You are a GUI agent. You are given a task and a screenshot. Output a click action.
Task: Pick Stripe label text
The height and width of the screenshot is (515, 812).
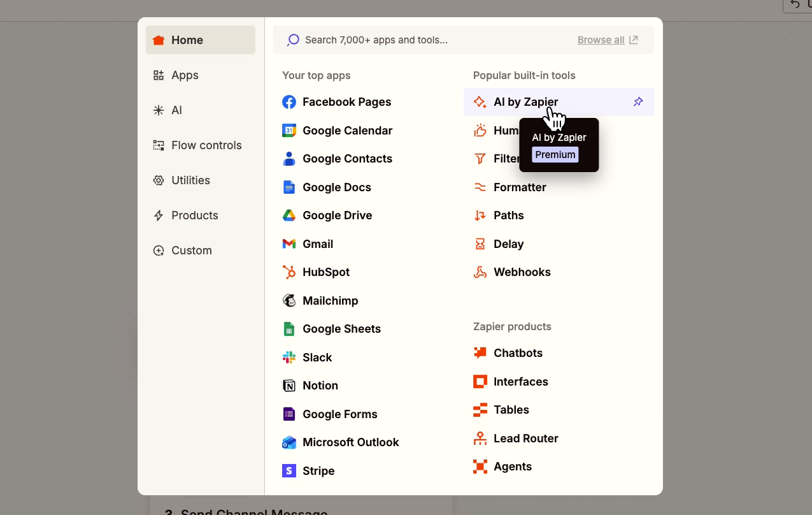(x=318, y=471)
